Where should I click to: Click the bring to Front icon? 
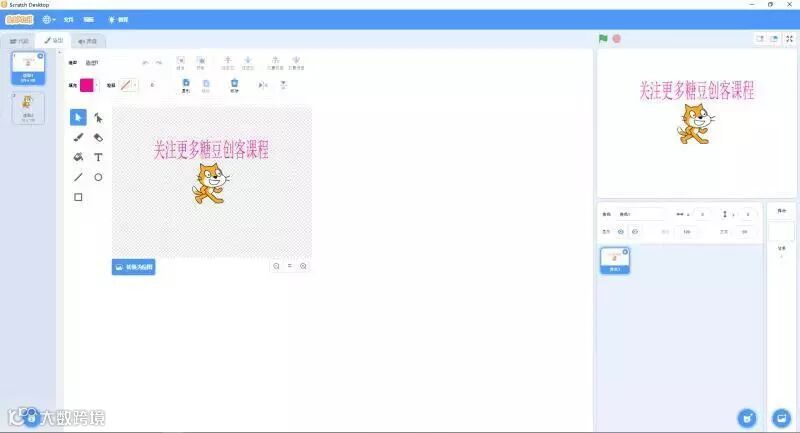[x=275, y=63]
